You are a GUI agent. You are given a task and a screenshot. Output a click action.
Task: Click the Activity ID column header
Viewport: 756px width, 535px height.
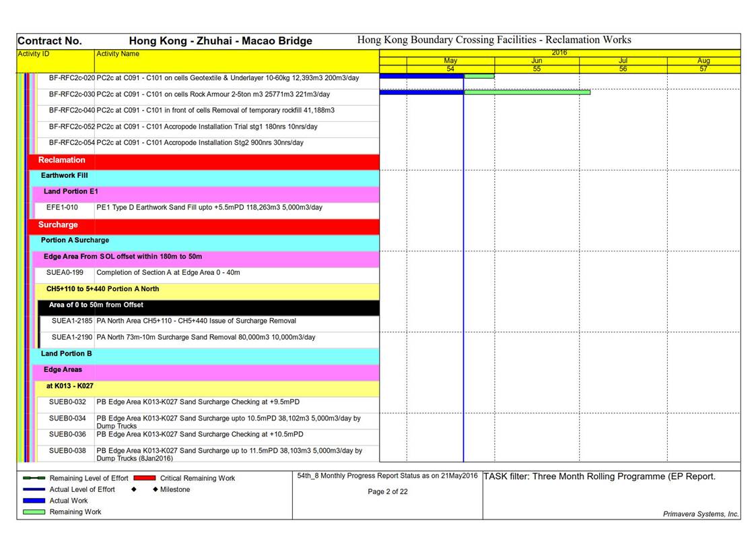point(56,61)
